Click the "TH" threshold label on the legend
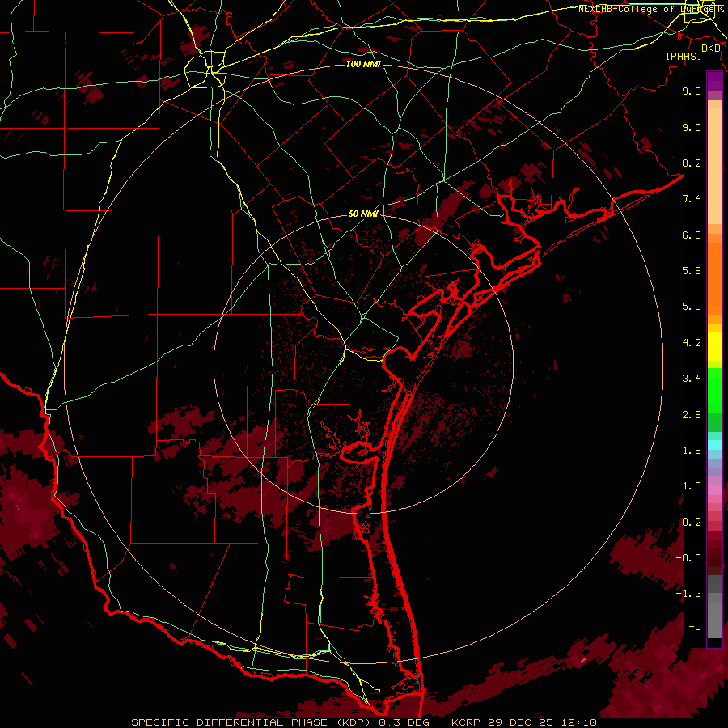 pyautogui.click(x=695, y=630)
